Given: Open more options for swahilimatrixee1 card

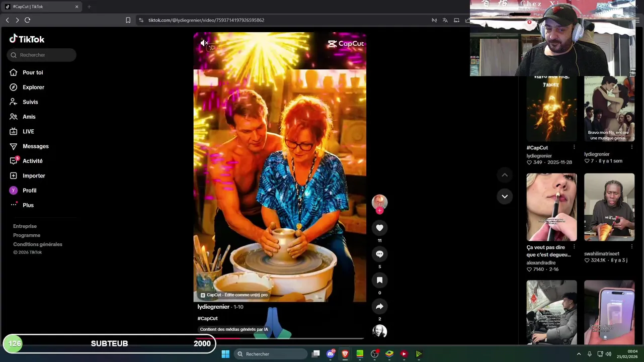Looking at the screenshot, I should coord(631,247).
